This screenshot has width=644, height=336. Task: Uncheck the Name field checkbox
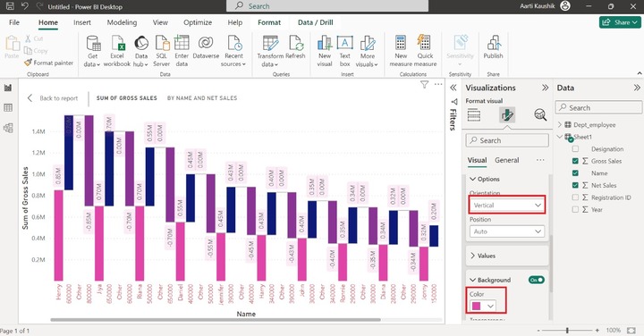point(575,173)
